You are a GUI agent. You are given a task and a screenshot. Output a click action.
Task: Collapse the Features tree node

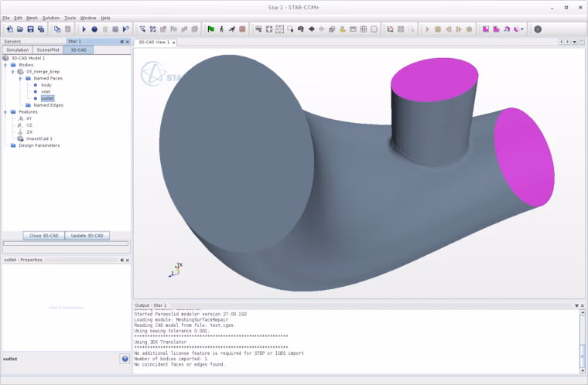click(5, 112)
